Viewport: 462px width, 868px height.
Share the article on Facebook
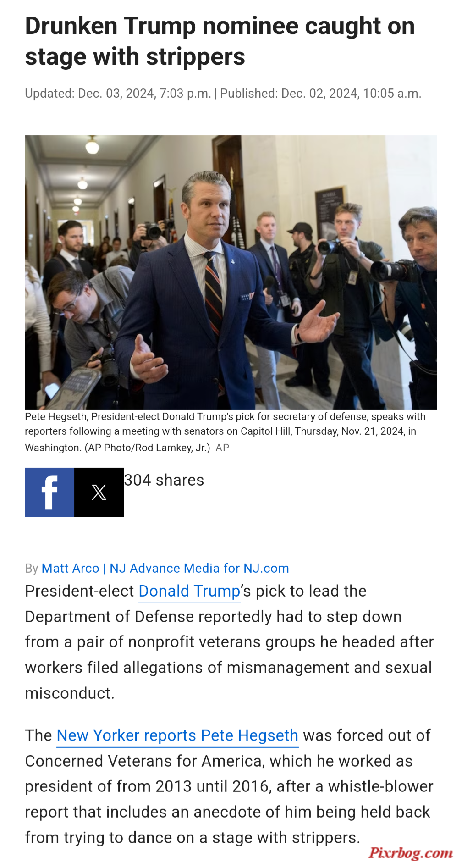coord(49,492)
